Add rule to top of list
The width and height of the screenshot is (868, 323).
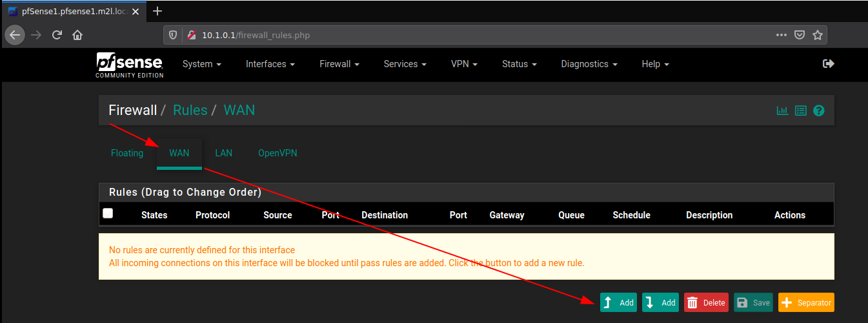click(x=618, y=302)
